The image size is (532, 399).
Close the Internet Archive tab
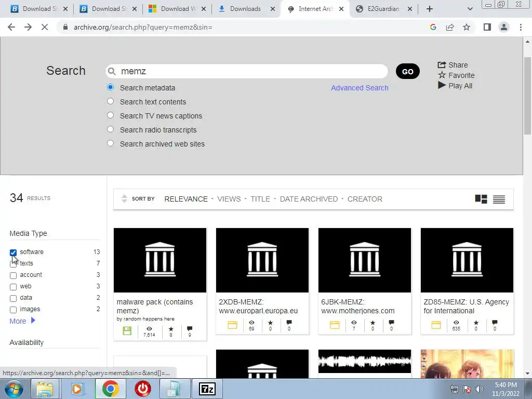(x=341, y=9)
